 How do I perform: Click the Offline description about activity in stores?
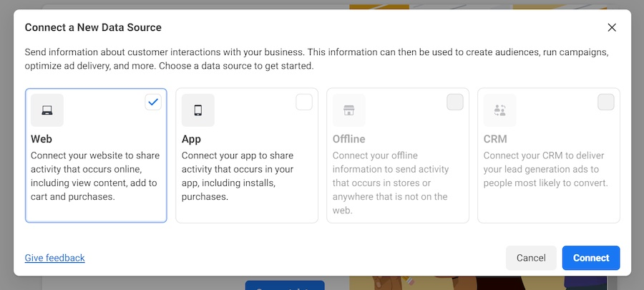391,183
